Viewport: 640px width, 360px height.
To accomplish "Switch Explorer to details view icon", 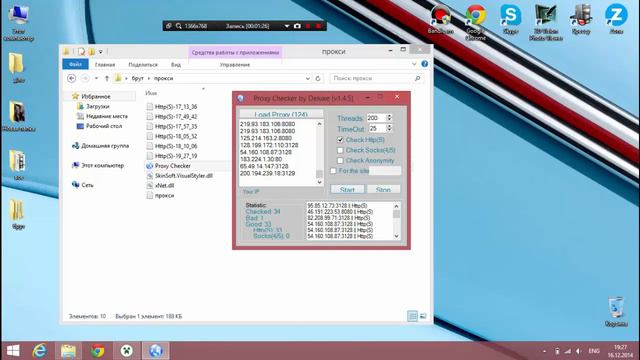I will (x=412, y=316).
